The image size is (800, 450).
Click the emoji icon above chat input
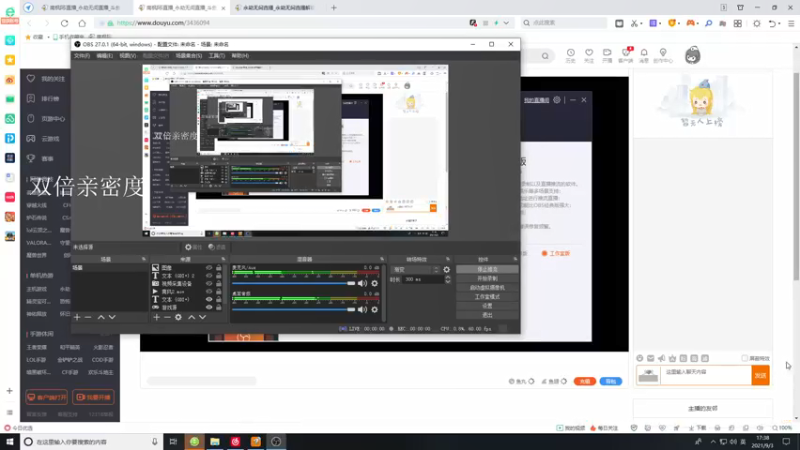[x=640, y=358]
